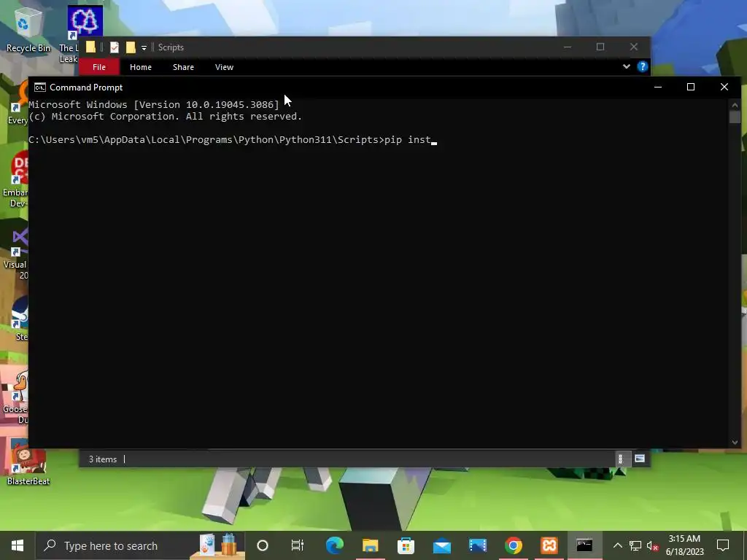Open the Windows Start menu
747x560 pixels.
pyautogui.click(x=18, y=545)
